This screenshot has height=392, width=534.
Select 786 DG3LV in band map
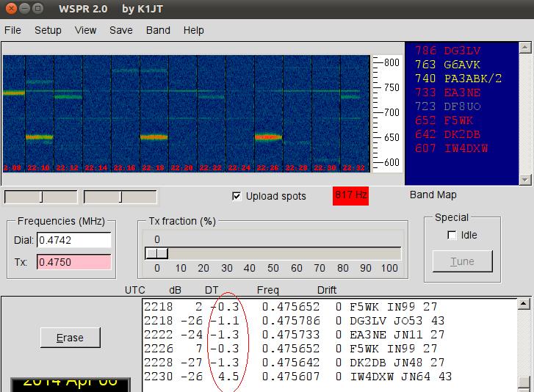pos(447,51)
